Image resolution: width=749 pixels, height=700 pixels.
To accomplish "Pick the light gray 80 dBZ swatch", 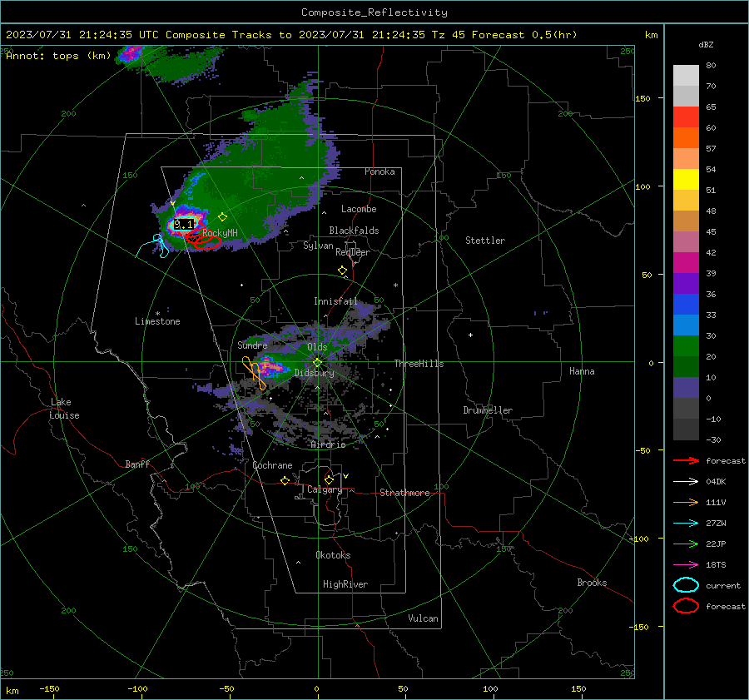I will (686, 76).
